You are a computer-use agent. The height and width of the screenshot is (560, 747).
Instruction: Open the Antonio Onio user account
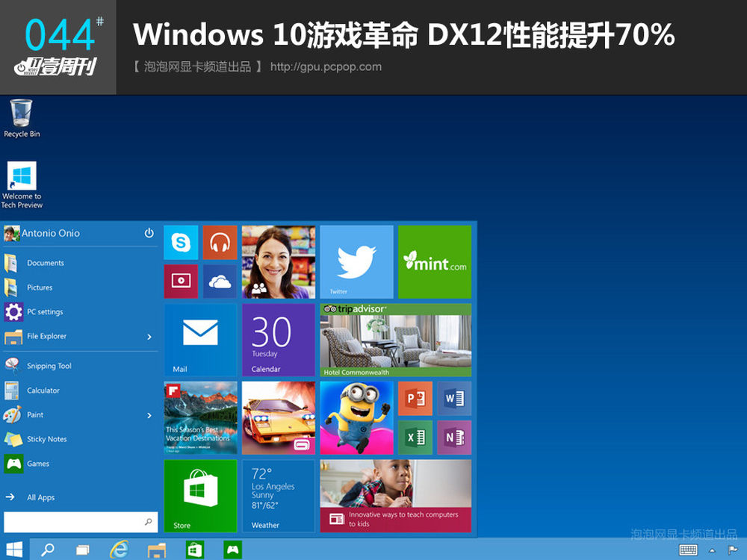42,233
